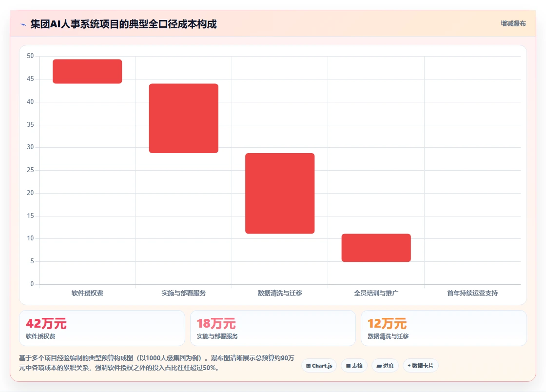Click the 增减瀑布 label in the header
Viewport: 546px width, 392px height.
(x=513, y=24)
